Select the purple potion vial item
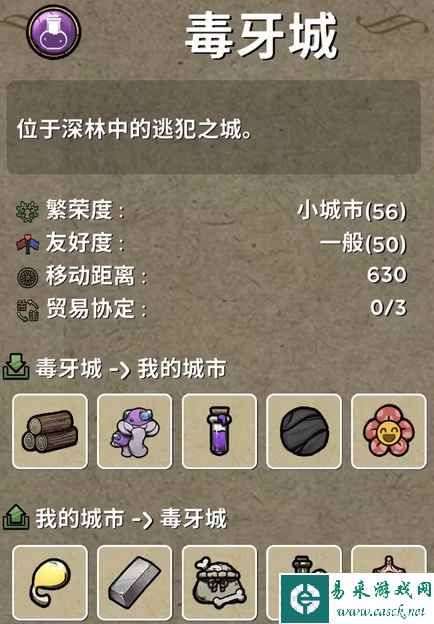 point(219,431)
